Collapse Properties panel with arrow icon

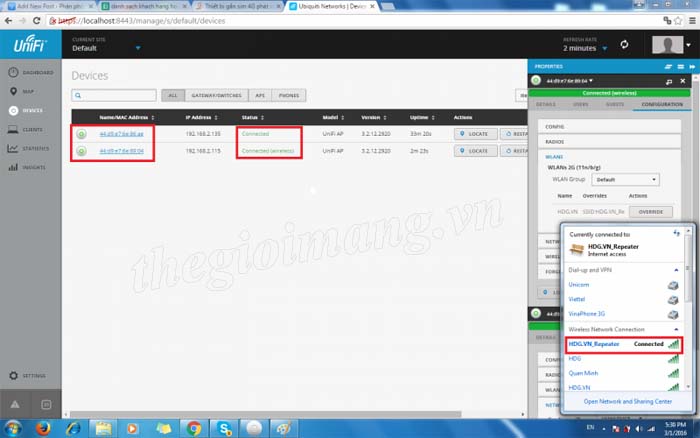point(692,67)
